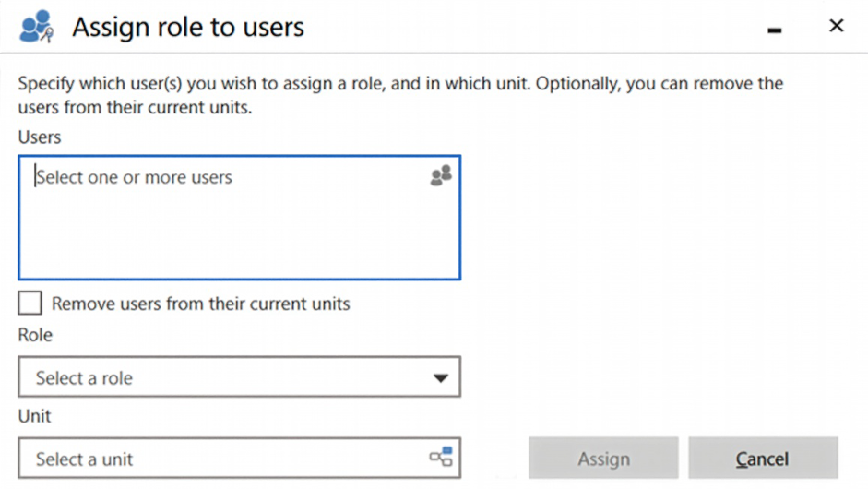
Task: Click the 'Remove users from their current units' label
Action: pos(201,304)
